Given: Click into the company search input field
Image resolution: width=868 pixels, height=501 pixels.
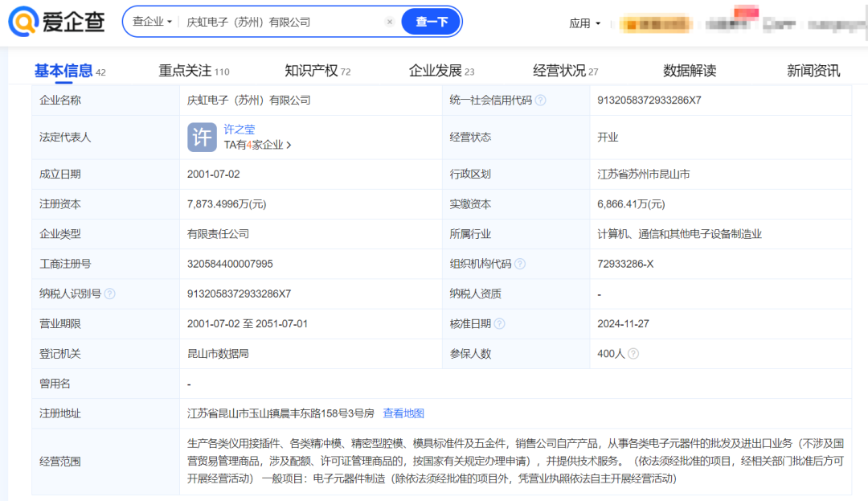Looking at the screenshot, I should pos(281,23).
